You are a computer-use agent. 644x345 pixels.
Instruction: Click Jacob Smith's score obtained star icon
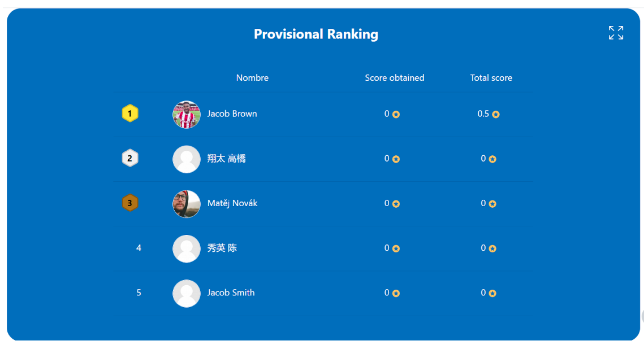396,293
